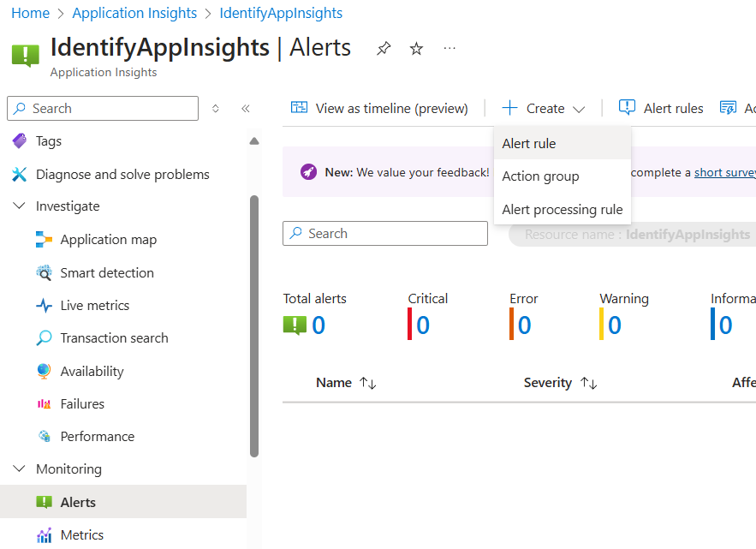Sort the alerts table by Name
756x549 pixels.
pyautogui.click(x=368, y=383)
